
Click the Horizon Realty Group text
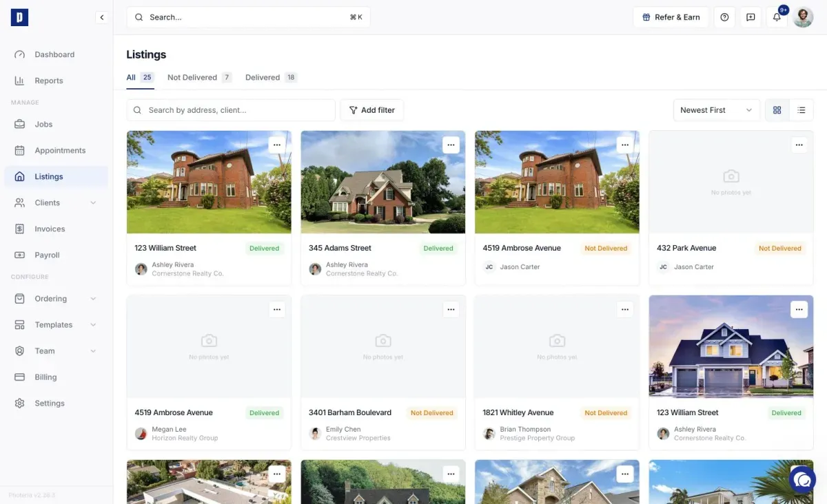[185, 438]
